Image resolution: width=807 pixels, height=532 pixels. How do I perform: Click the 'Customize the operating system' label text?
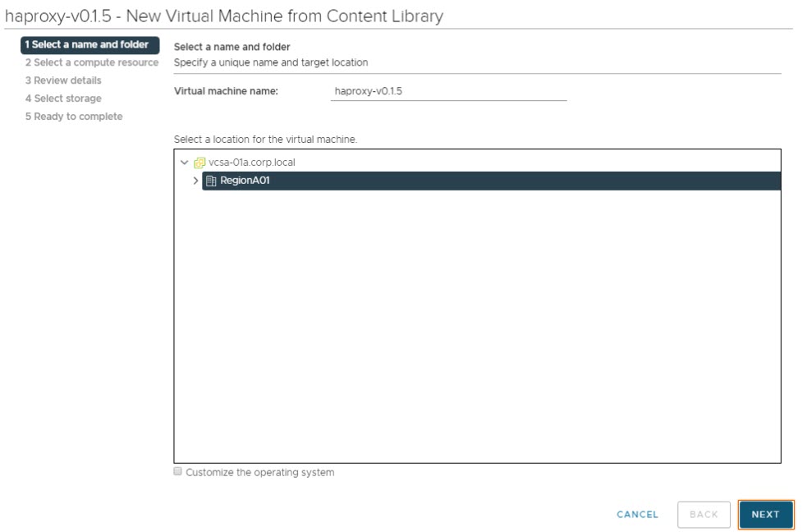click(x=259, y=473)
